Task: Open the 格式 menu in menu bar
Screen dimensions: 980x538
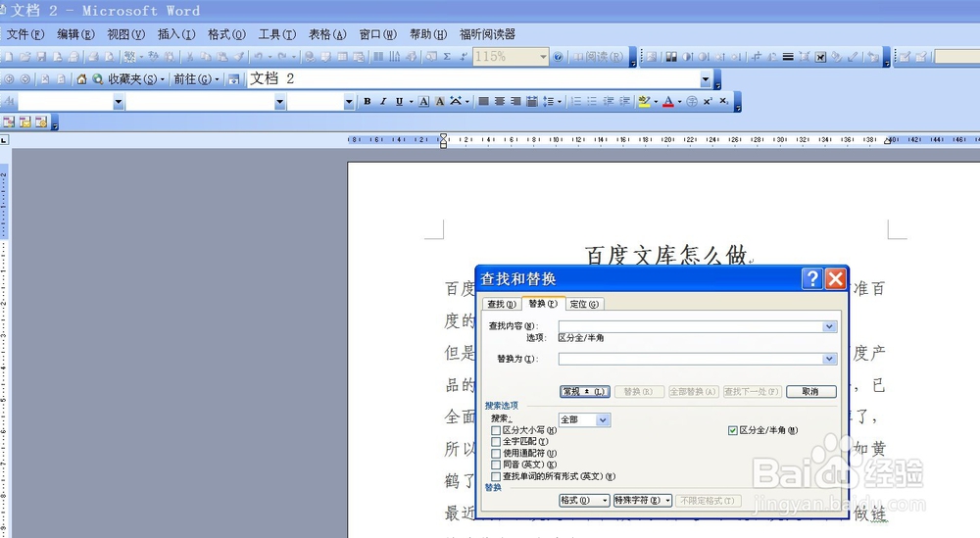Action: [226, 34]
